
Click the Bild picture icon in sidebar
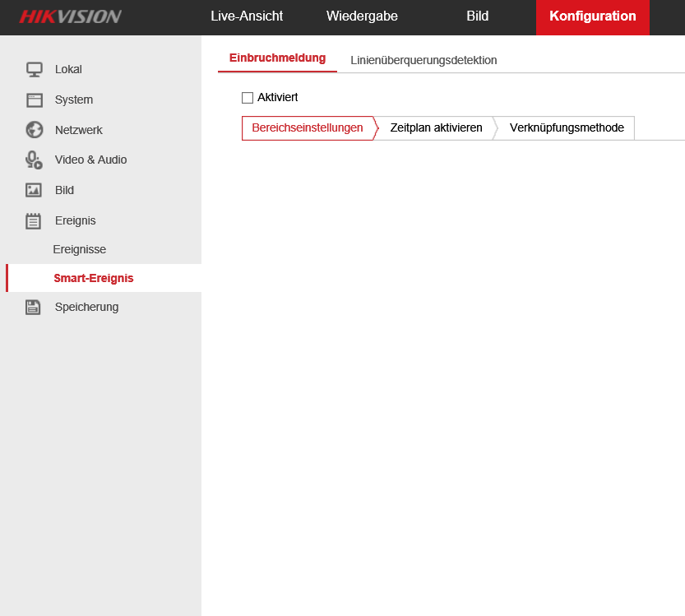tap(34, 190)
